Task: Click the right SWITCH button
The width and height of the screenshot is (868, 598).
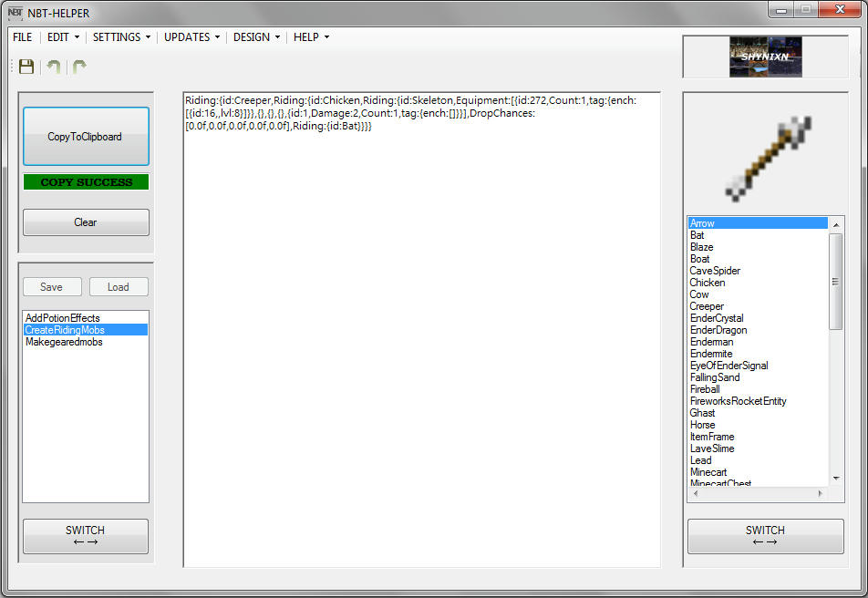Action: tap(764, 535)
